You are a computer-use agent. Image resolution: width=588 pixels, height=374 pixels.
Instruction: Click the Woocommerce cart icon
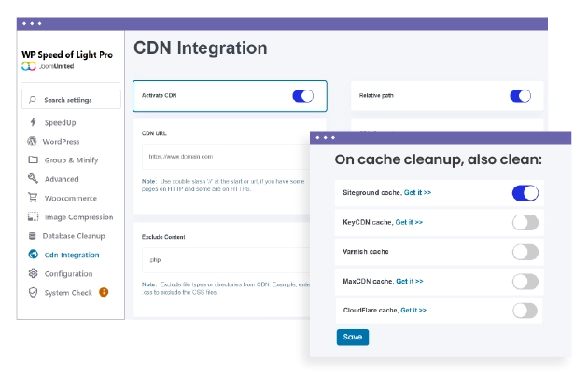pos(33,197)
